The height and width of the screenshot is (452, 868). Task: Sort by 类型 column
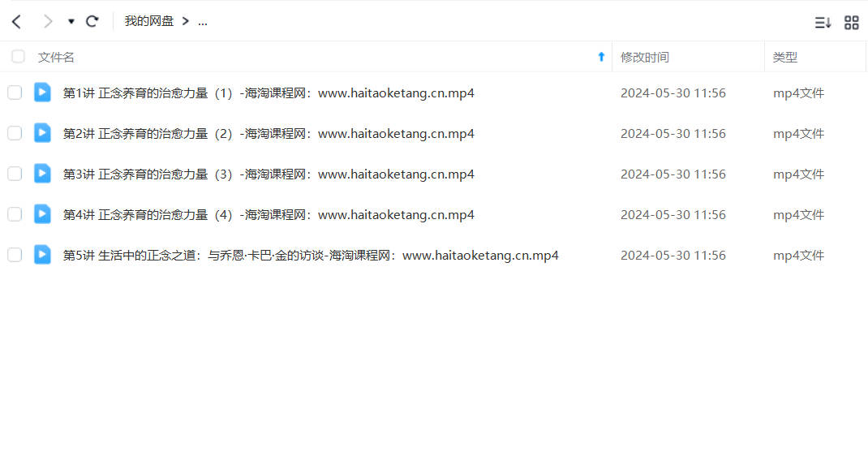(x=784, y=57)
